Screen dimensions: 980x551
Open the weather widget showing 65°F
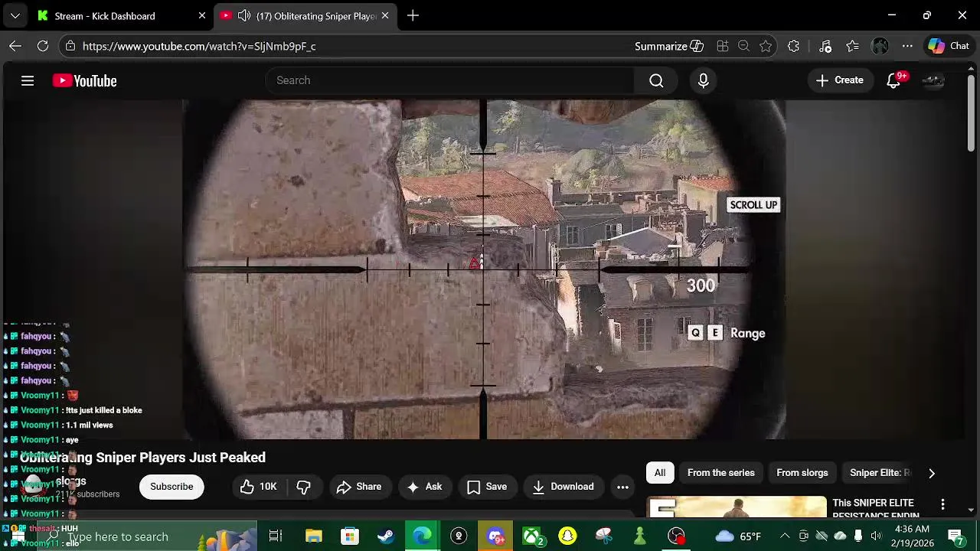click(738, 536)
